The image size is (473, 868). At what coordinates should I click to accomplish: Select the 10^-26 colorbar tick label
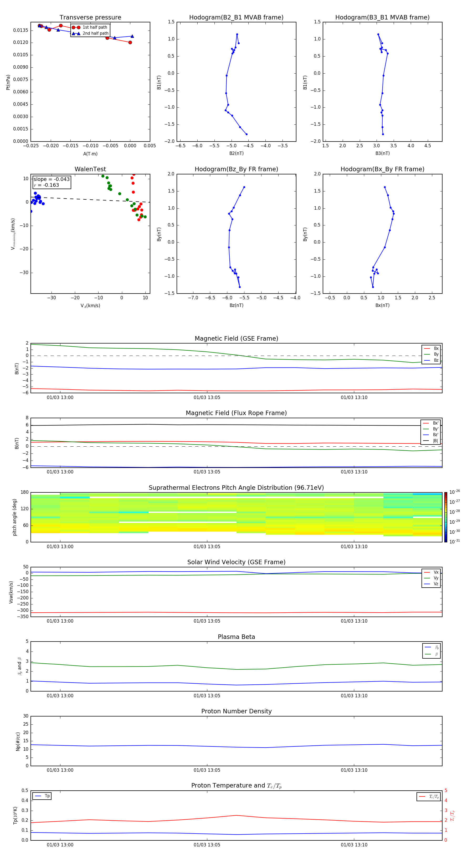pyautogui.click(x=455, y=492)
